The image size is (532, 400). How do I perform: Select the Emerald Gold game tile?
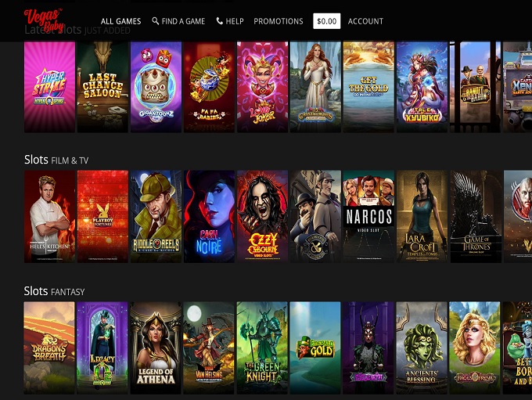tap(315, 348)
